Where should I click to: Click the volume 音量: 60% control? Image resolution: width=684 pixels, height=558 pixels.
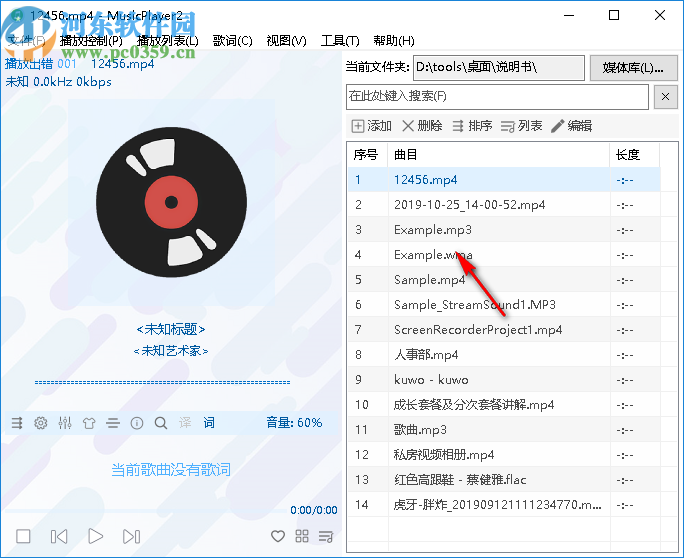(294, 422)
